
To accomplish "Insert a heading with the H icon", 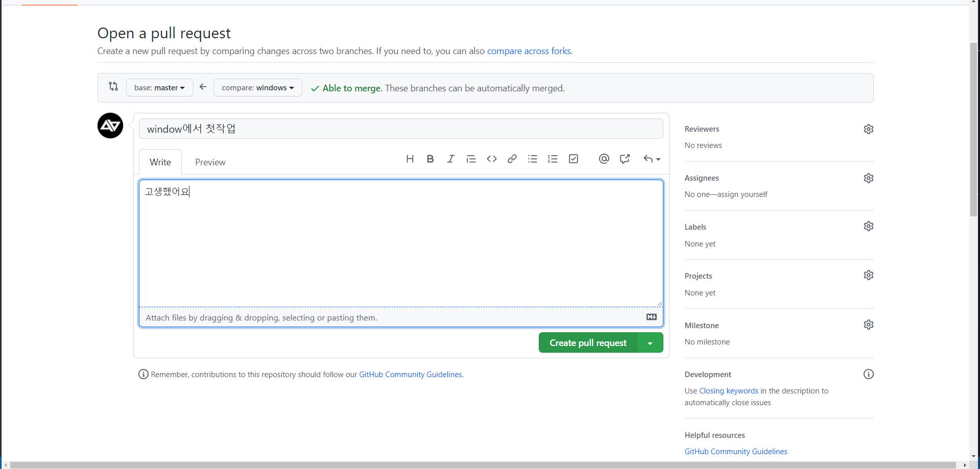I will click(410, 159).
